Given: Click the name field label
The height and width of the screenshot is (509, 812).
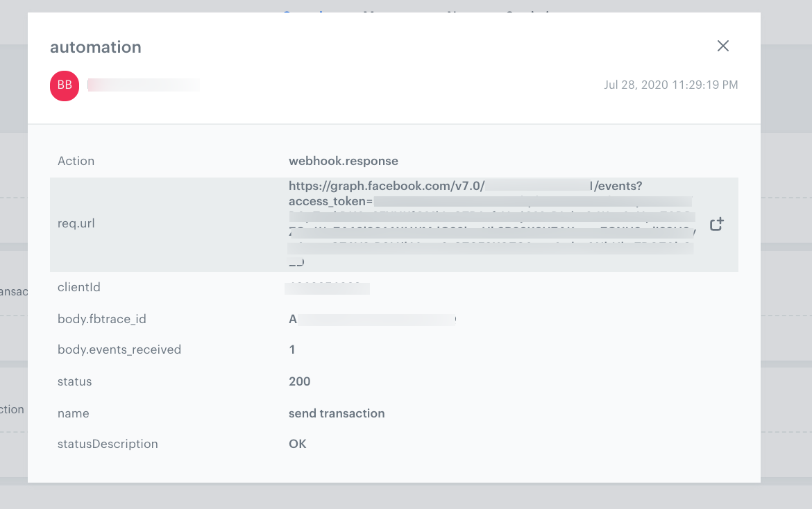Looking at the screenshot, I should point(73,413).
